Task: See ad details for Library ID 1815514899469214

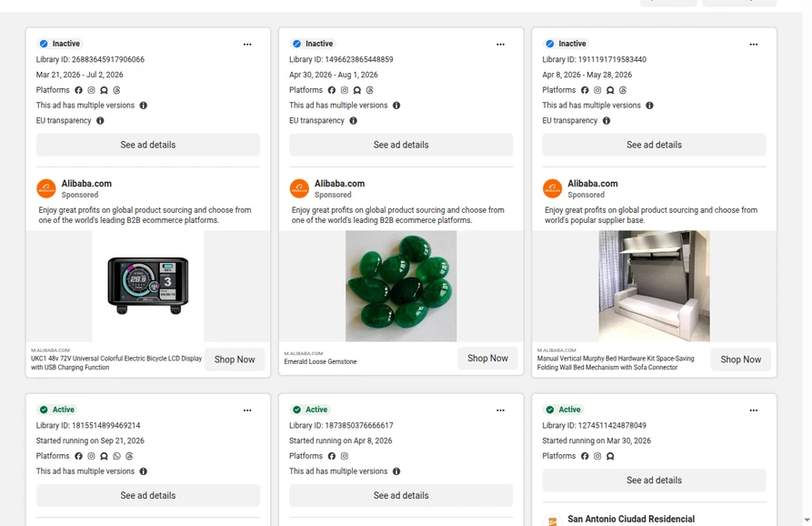Action: (148, 495)
